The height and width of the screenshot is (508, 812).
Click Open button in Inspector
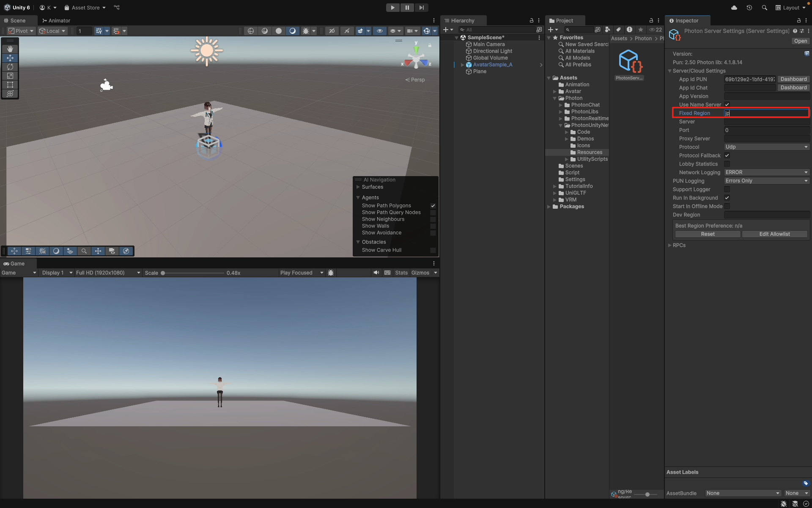800,41
